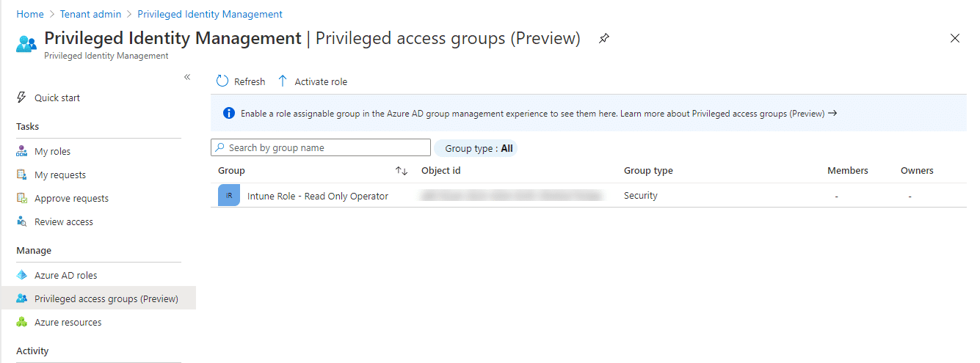The width and height of the screenshot is (980, 363).
Task: Click the Members dash for Intune Role row
Action: point(836,197)
